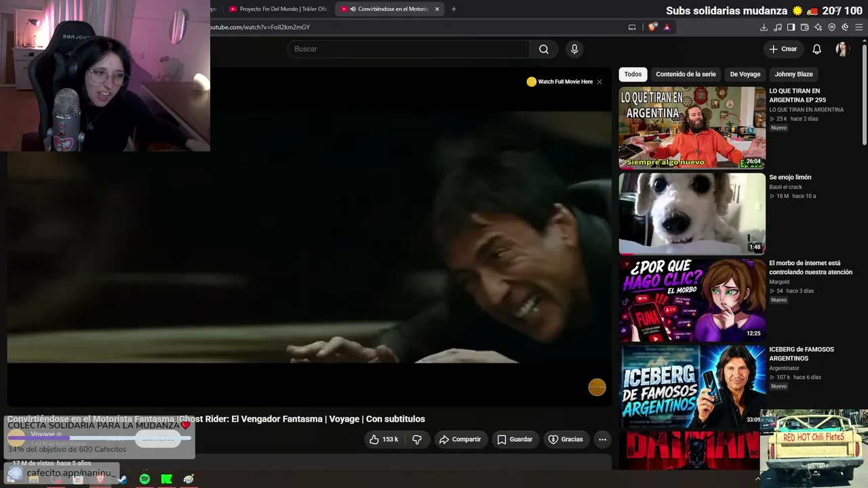
Task: Filter suggestions by Johnny Blaze chip
Action: [793, 74]
